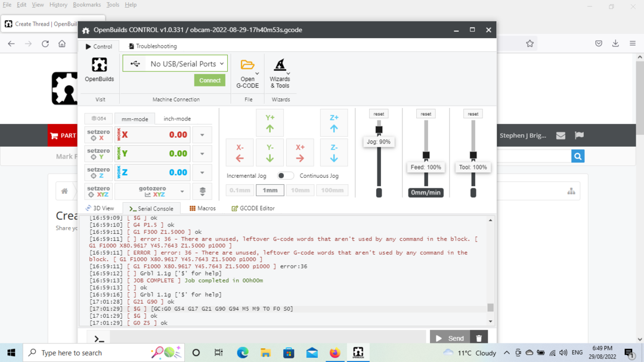Open the Bookmarks menu in Firefox
Viewport: 644px width, 362px height.
pos(86,5)
